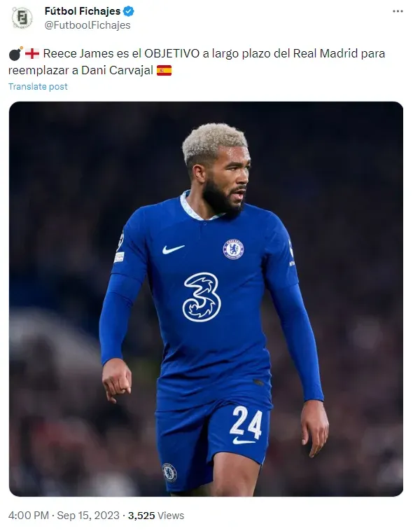Click the blue verified checkmark badge
This screenshot has height=531, width=420.
coord(129,11)
